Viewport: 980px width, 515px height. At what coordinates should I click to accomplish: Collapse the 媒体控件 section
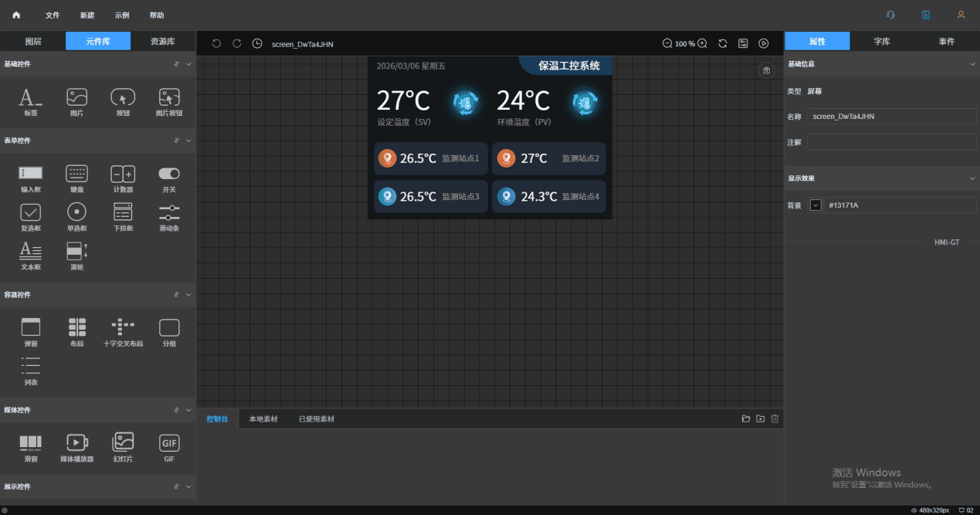[188, 409]
